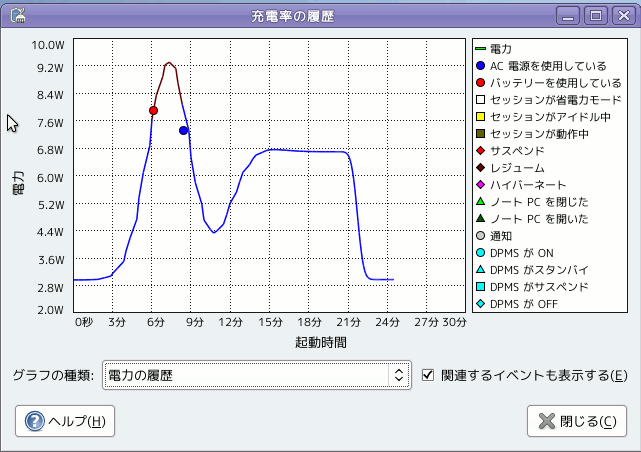The height and width of the screenshot is (452, 641).
Task: Click the red battery-in-use event dot on graph
Action: pos(153,110)
